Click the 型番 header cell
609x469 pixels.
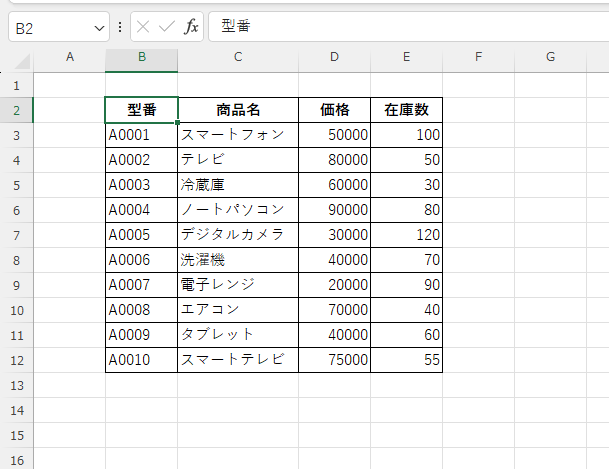[142, 110]
